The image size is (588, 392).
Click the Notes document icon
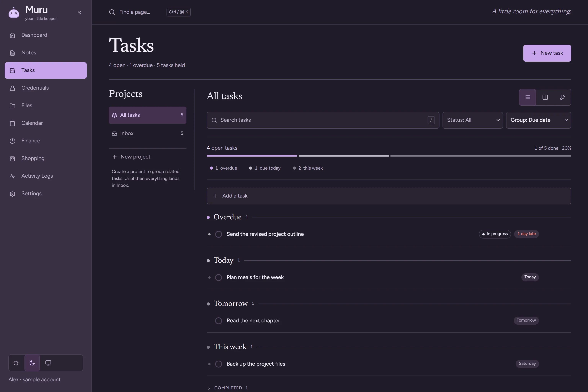[12, 53]
